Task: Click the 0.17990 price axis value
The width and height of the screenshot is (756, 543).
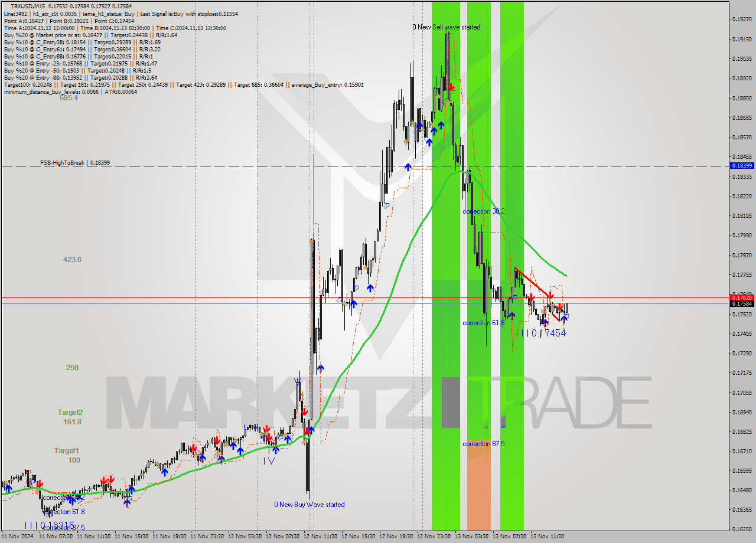Action: (x=742, y=235)
